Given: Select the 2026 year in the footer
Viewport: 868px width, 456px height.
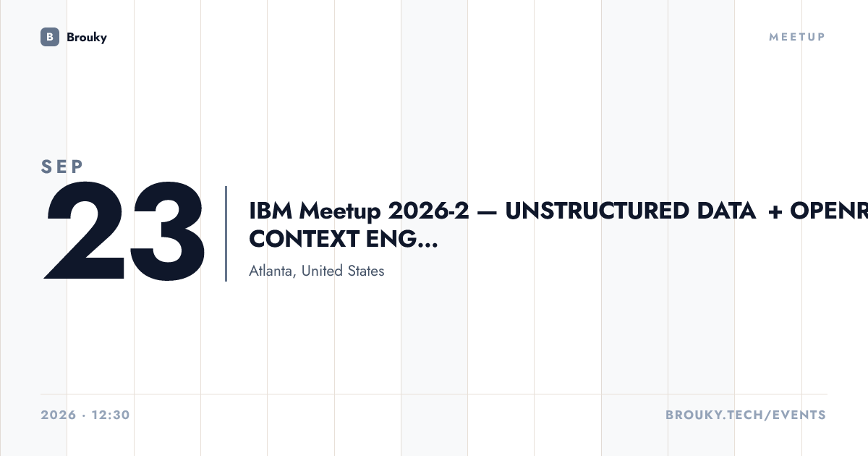Looking at the screenshot, I should click(x=59, y=415).
